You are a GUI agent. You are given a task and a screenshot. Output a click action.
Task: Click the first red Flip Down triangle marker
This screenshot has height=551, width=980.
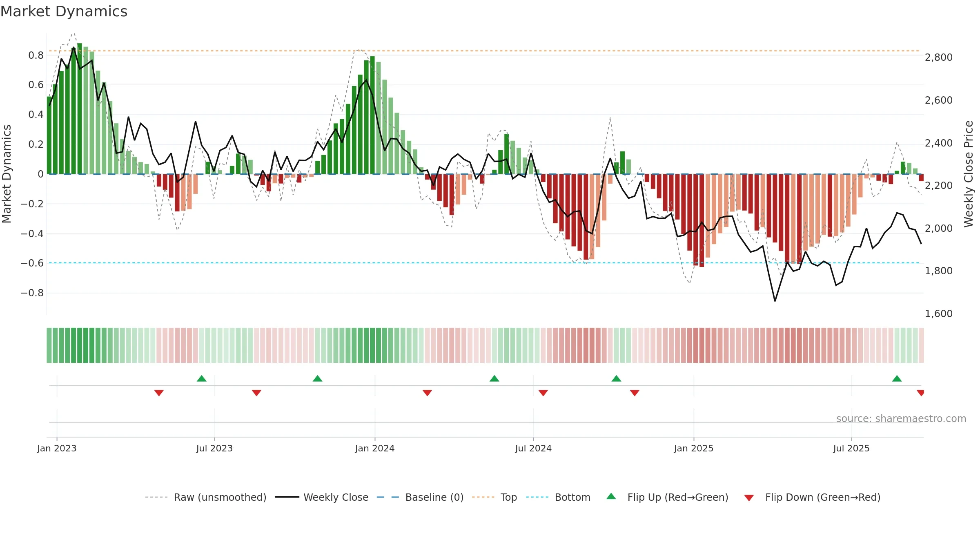pyautogui.click(x=159, y=393)
